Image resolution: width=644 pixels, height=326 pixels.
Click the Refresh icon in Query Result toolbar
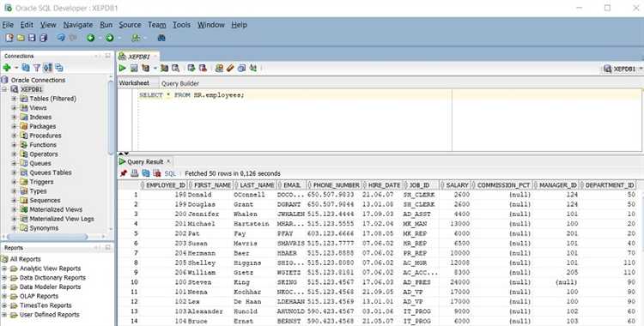click(x=146, y=173)
